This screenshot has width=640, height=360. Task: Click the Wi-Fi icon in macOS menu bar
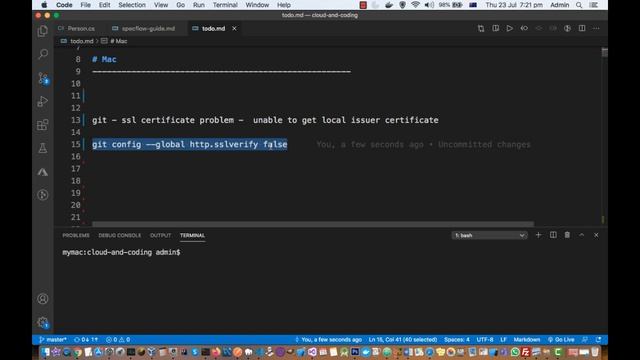point(416,5)
